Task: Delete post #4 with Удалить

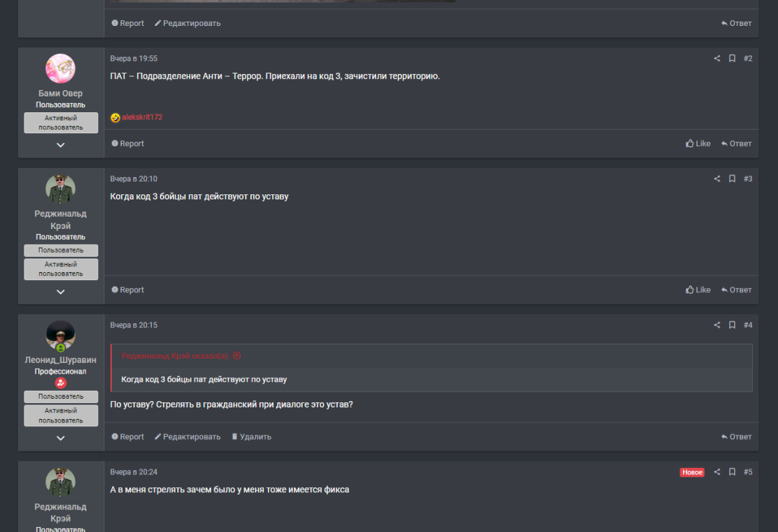Action: click(251, 437)
